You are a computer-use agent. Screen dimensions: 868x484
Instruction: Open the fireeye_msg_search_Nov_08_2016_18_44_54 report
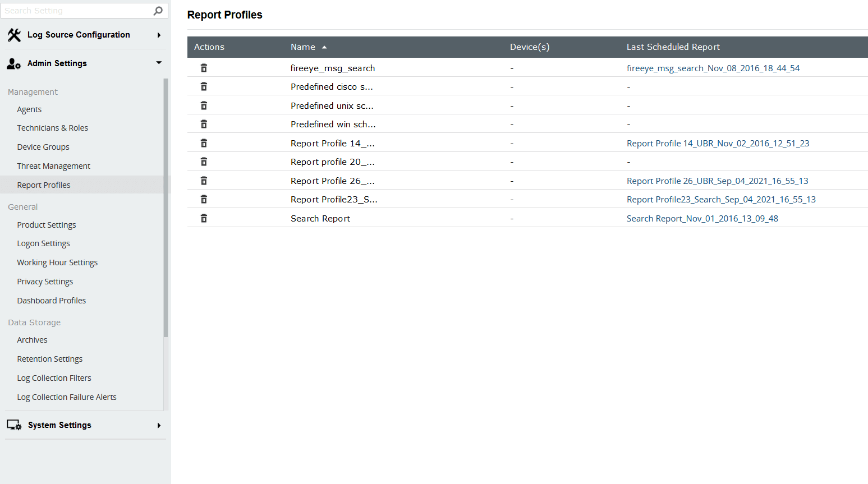click(713, 67)
